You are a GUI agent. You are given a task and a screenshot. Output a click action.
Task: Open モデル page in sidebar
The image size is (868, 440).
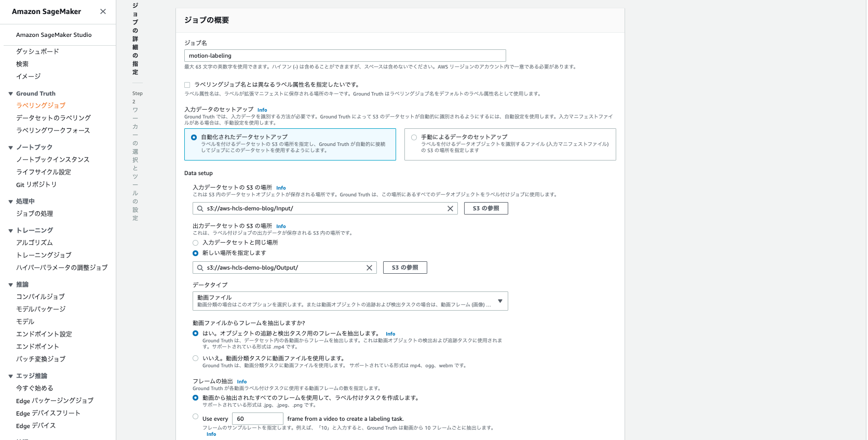tap(25, 322)
